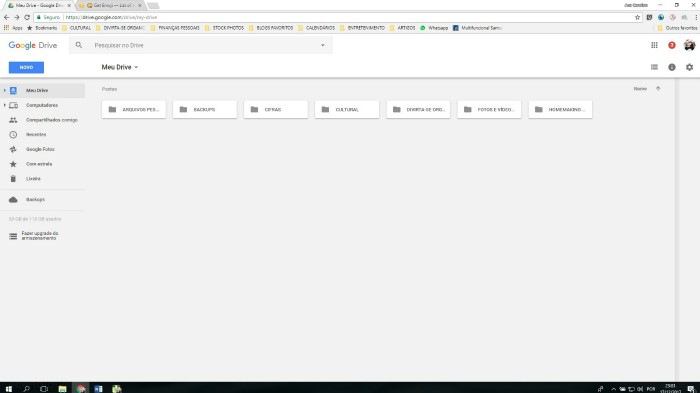Viewport: 700px width, 393px height.
Task: Open the Meu Drive dropdown in header
Action: pyautogui.click(x=120, y=67)
